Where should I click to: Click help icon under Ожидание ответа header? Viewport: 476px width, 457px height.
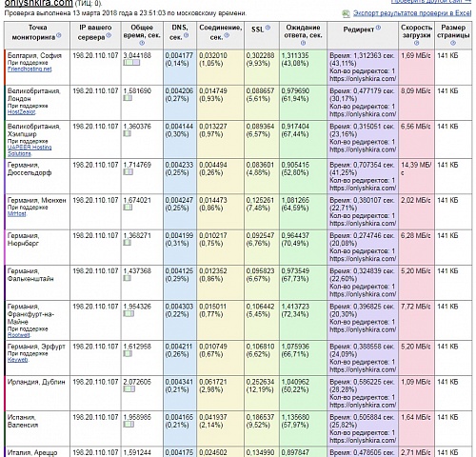303,43
